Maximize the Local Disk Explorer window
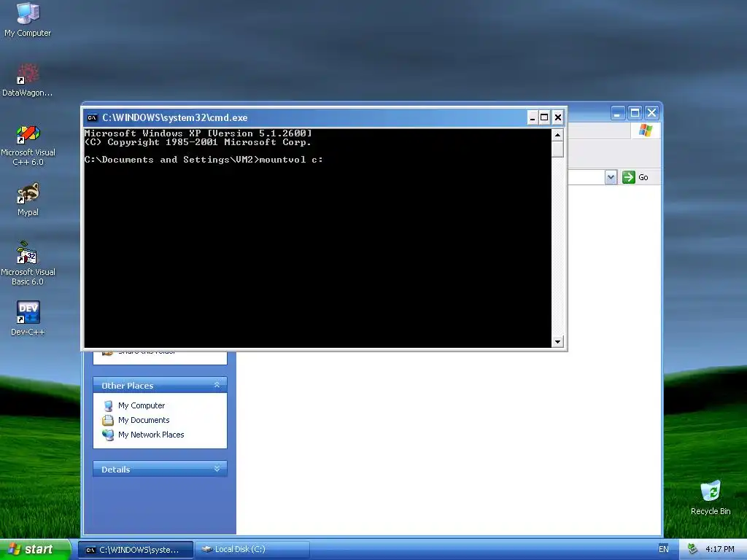This screenshot has width=747, height=560. pyautogui.click(x=635, y=113)
